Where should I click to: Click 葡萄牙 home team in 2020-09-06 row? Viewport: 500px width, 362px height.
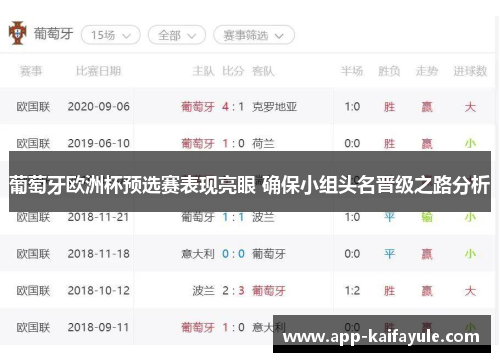click(x=198, y=107)
